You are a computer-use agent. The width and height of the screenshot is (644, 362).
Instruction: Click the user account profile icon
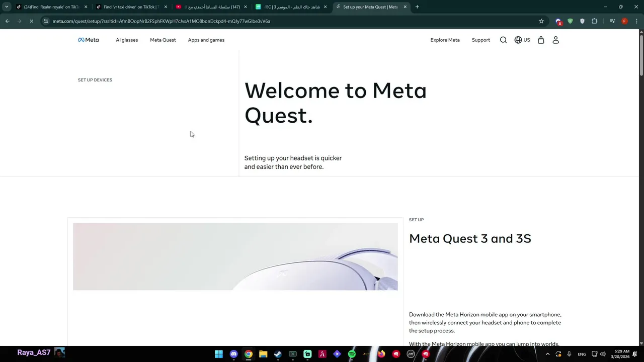[555, 40]
